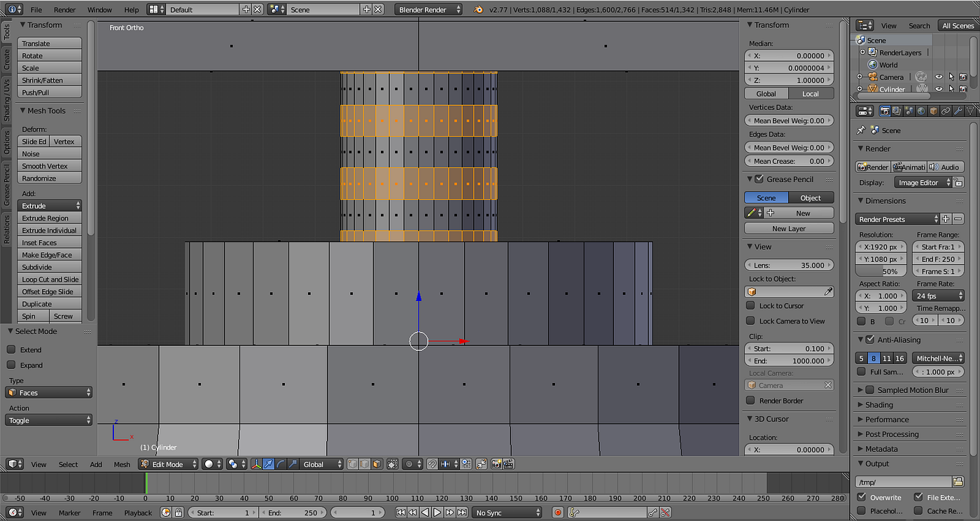Click the Loop Cut and Slide button
This screenshot has width=980, height=521.
50,279
